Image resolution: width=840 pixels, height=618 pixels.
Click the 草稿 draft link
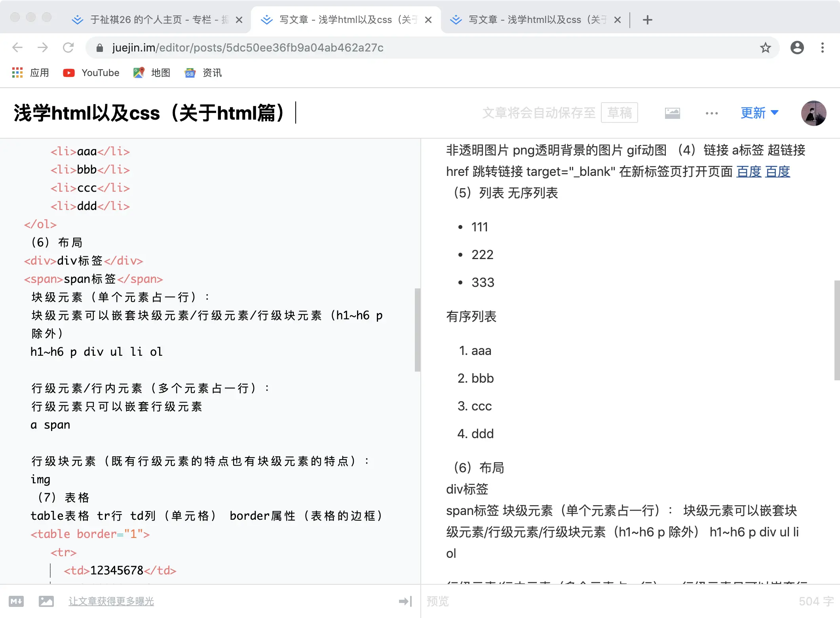[x=619, y=113]
